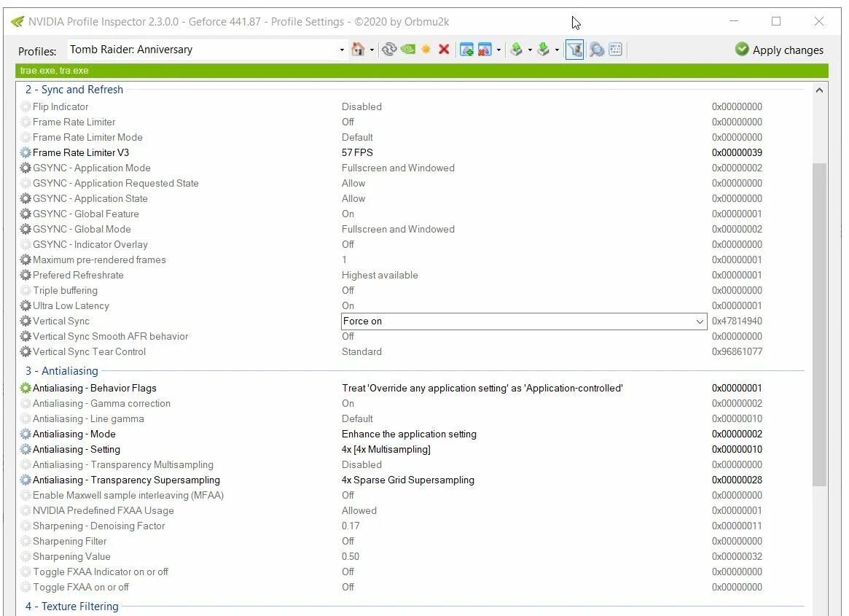Viewport: 849px width, 616px height.
Task: Click Sharpening - Denoising Factor value 0.17
Action: [351, 526]
